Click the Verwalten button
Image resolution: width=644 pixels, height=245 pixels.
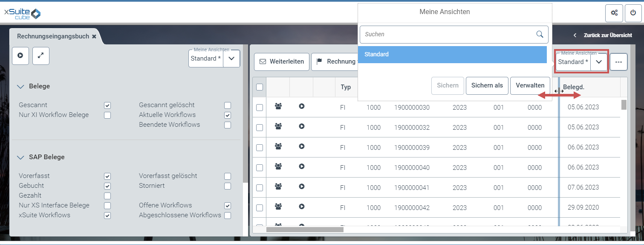tap(530, 85)
